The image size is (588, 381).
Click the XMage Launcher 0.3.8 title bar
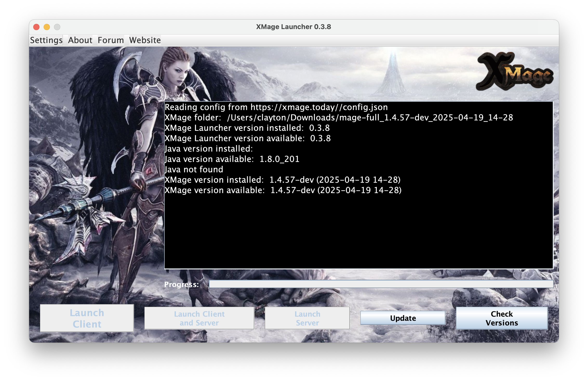point(293,27)
